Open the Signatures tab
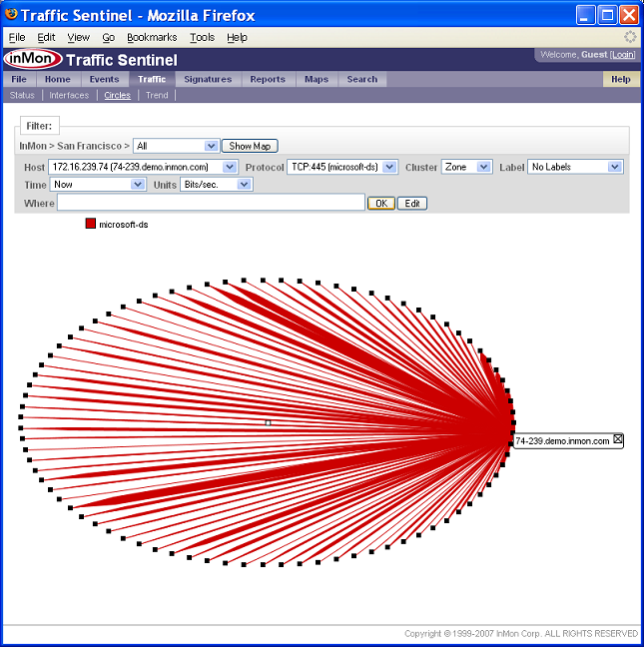Viewport: 644px width, 647px height. 208,79
